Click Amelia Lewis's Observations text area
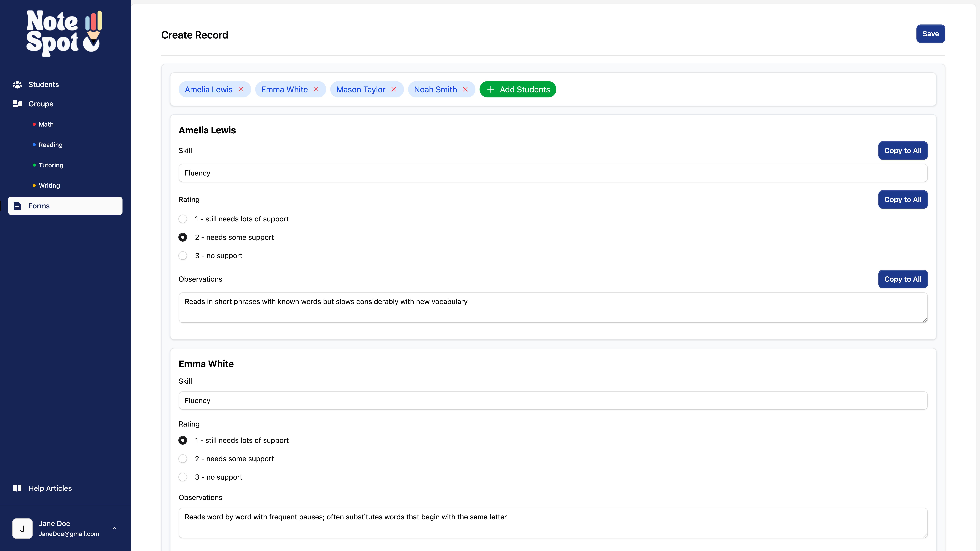The image size is (980, 551). pyautogui.click(x=553, y=308)
